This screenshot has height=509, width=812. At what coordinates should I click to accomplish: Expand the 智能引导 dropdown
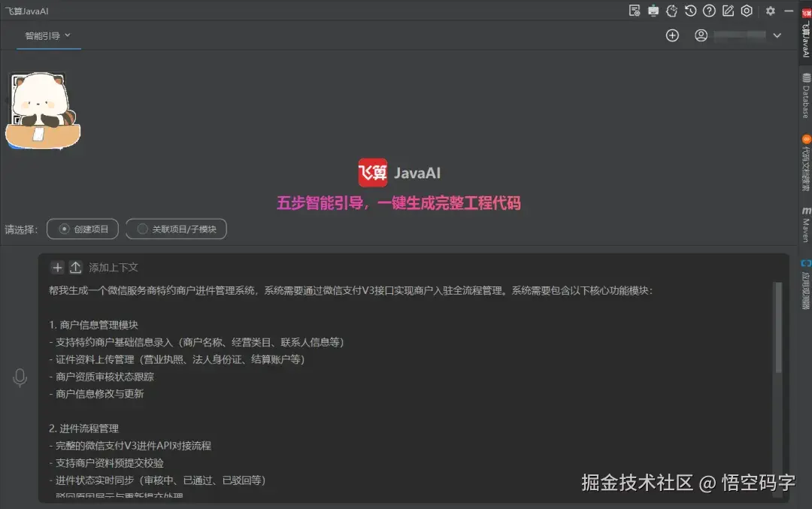coord(66,35)
